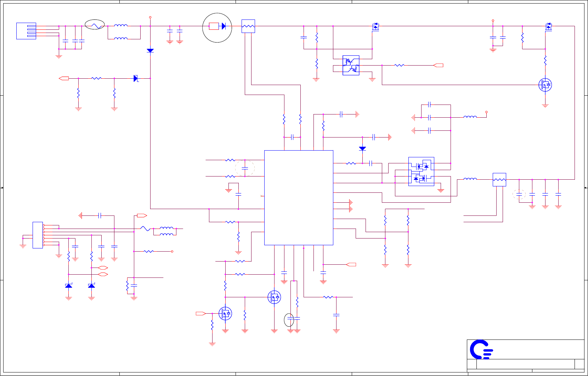
Task: Select the dual MOSFET package box
Action: (x=421, y=172)
